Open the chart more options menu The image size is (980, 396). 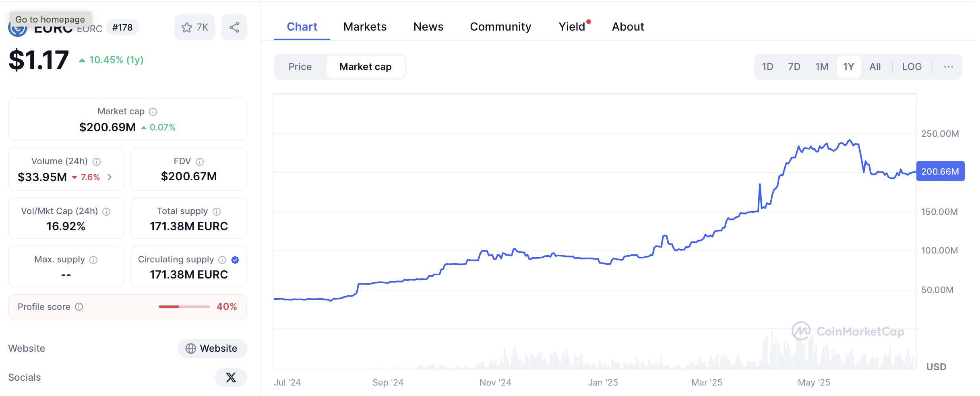(x=948, y=67)
